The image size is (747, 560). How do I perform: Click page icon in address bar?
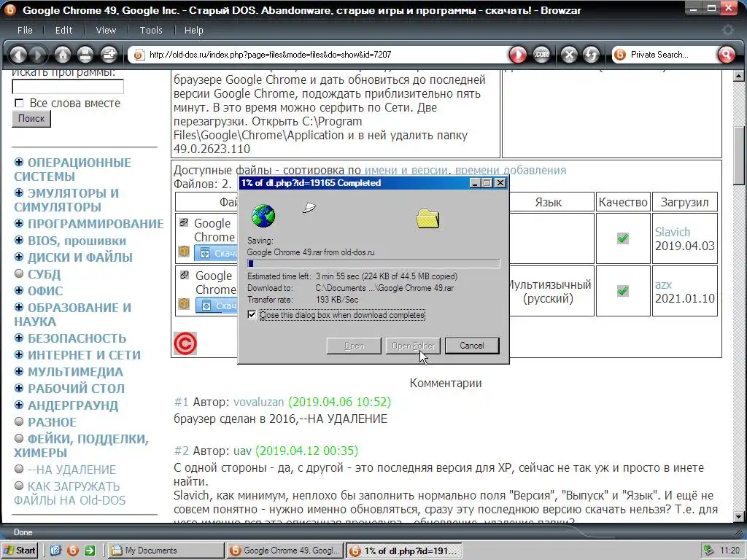point(139,55)
